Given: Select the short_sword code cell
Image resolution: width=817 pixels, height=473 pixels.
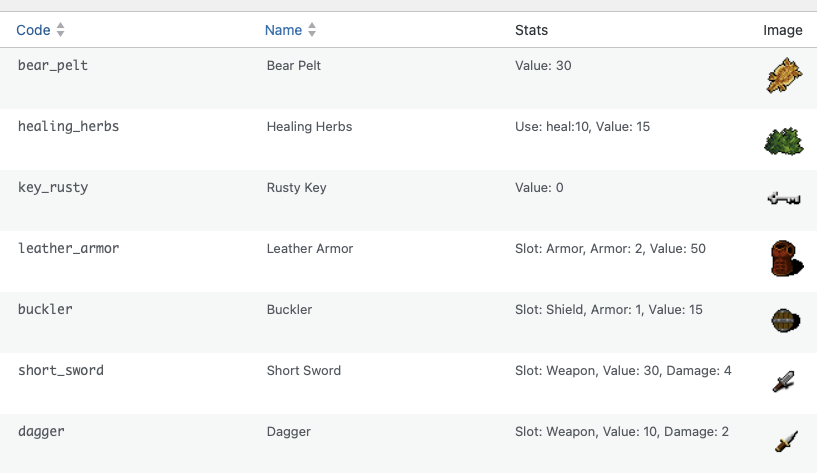Looking at the screenshot, I should 61,370.
